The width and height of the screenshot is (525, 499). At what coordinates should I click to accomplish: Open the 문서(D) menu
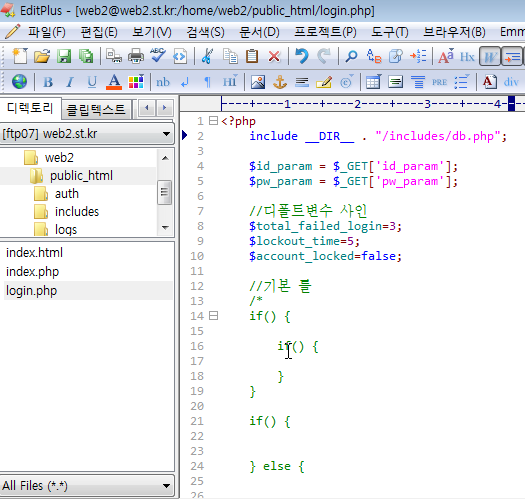[x=259, y=32]
